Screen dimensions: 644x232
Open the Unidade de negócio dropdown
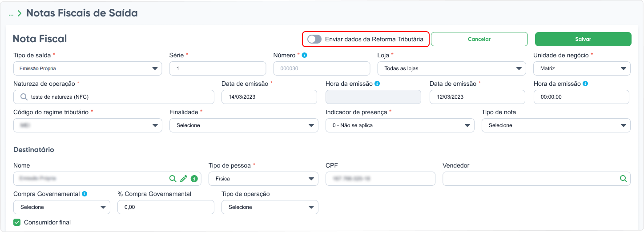(x=582, y=68)
